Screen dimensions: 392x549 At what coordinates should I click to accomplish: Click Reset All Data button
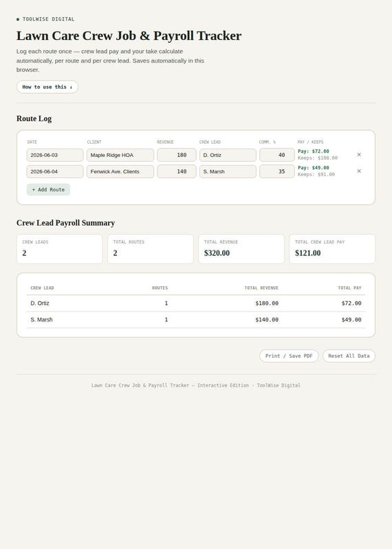tap(349, 356)
